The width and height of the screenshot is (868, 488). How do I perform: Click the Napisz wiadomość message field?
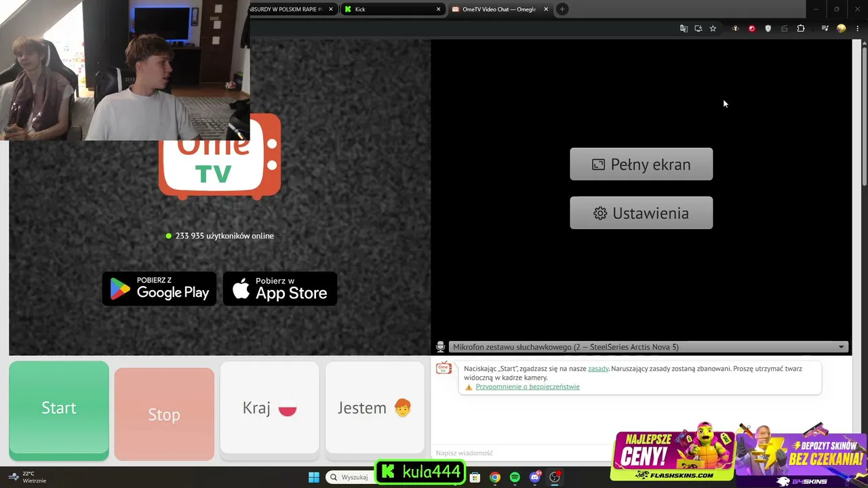click(522, 453)
